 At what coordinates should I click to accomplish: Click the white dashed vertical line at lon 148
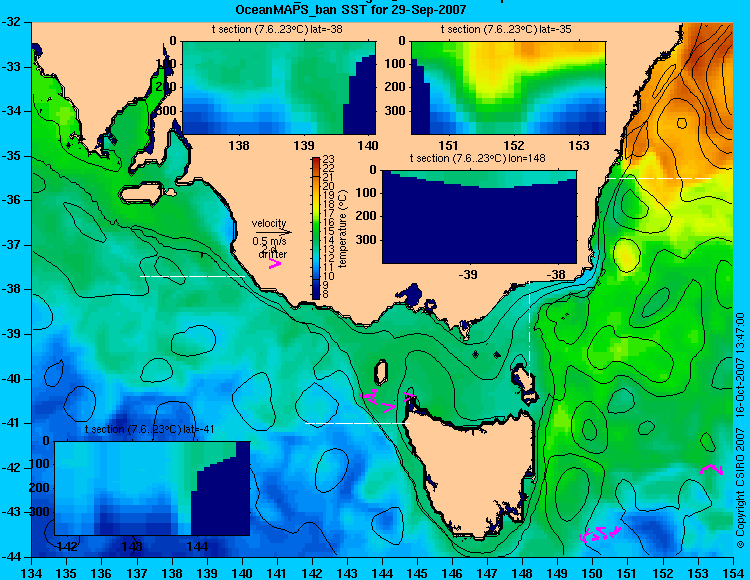coord(530,329)
